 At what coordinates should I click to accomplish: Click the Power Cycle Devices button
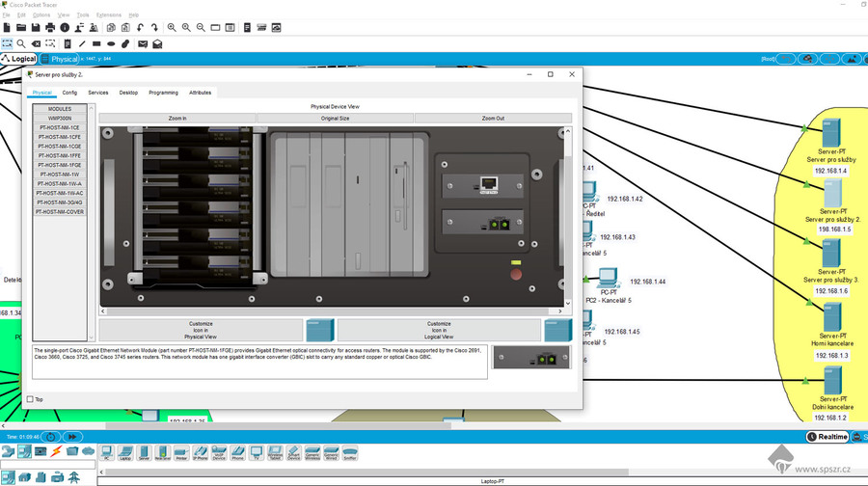[50, 437]
